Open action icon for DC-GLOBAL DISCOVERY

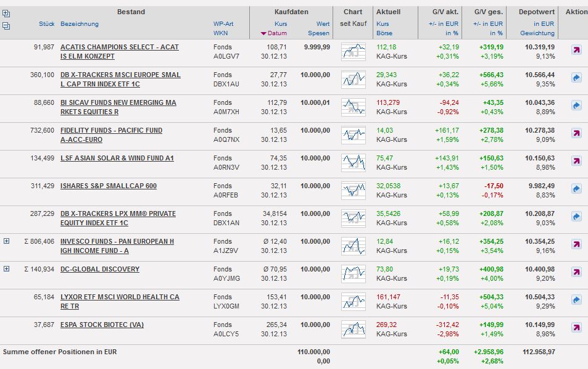576,272
